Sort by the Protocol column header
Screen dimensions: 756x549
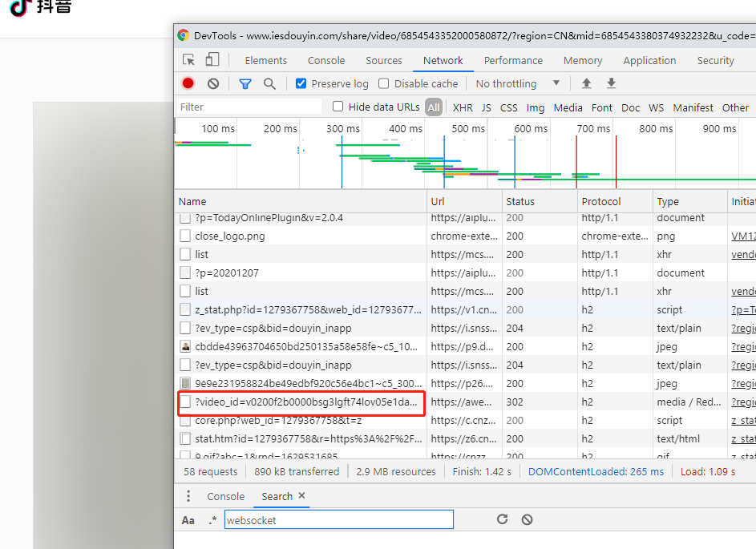tap(615, 201)
